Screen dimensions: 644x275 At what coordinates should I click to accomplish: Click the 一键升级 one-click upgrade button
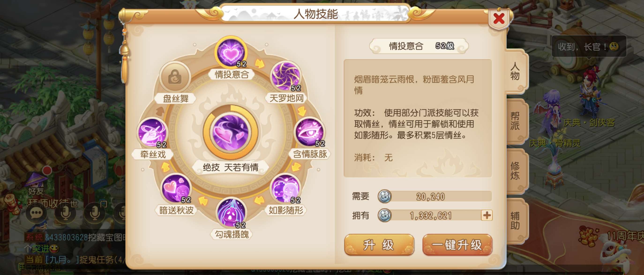[x=457, y=244]
